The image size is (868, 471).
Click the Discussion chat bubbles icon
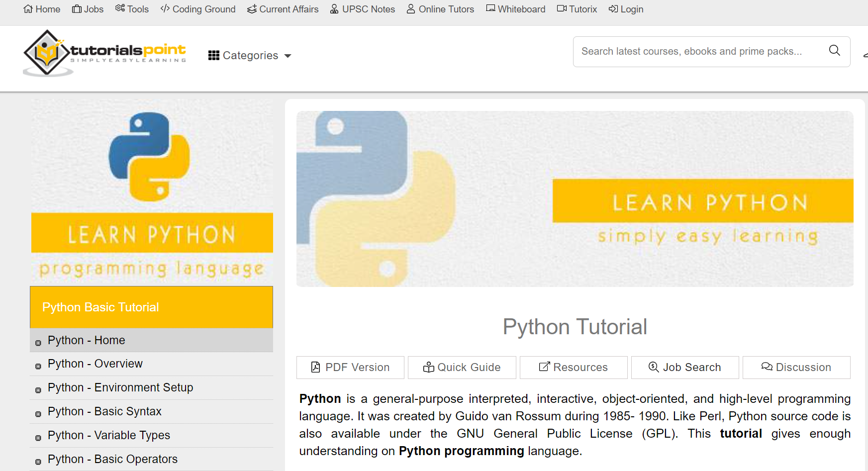(x=767, y=367)
